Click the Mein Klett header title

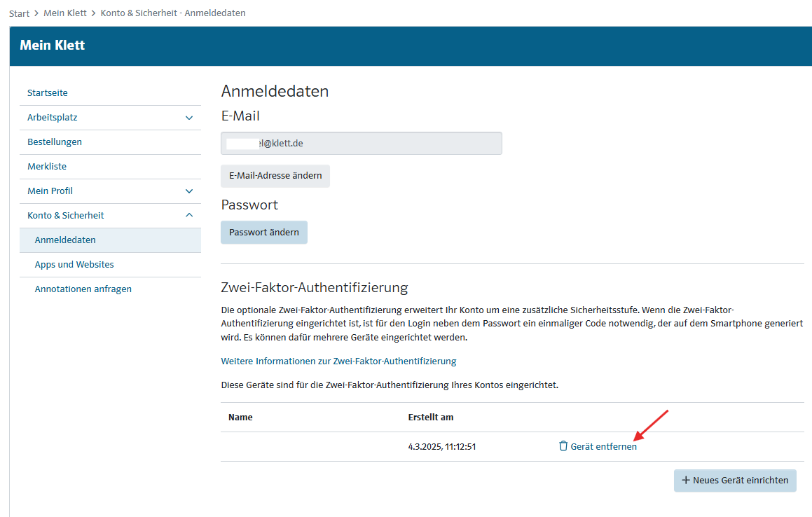click(x=53, y=45)
